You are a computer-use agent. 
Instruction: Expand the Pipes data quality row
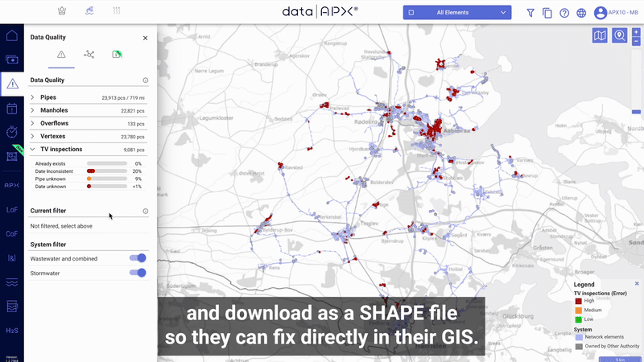tap(33, 97)
